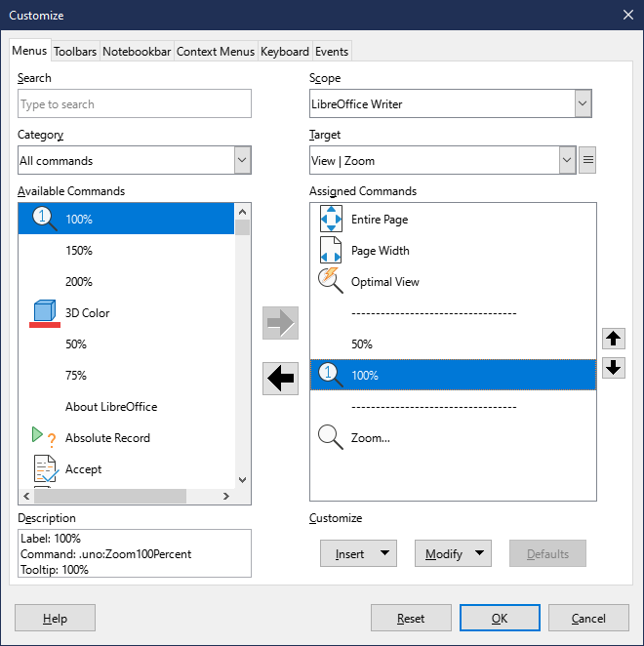Click the Command: .uno:Zoom100Percent description text
The height and width of the screenshot is (646, 644).
click(106, 553)
